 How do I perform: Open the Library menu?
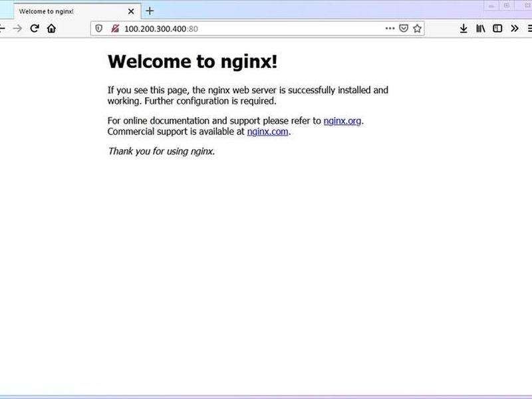pos(480,29)
